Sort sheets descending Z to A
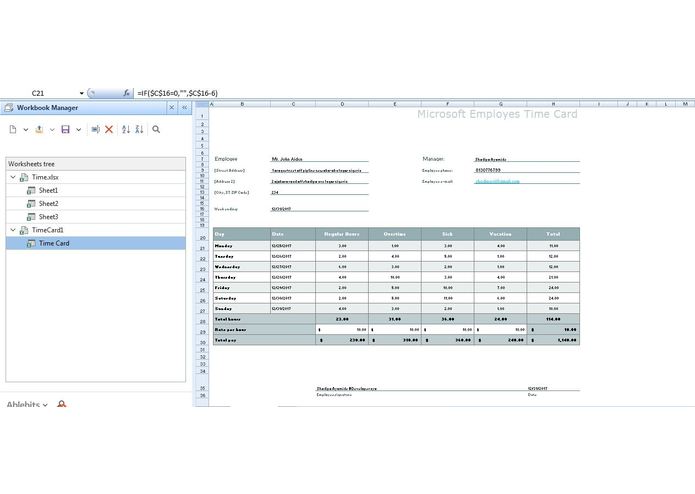This screenshot has height=494, width=695. point(139,129)
